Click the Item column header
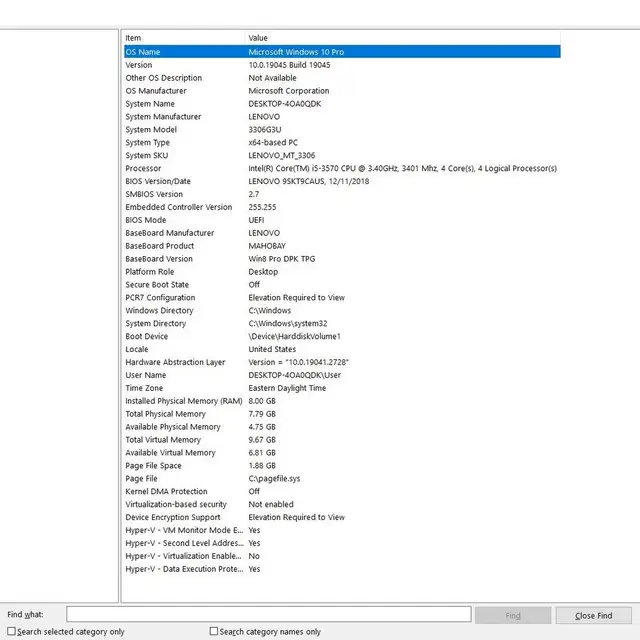This screenshot has height=640, width=640. pos(184,38)
